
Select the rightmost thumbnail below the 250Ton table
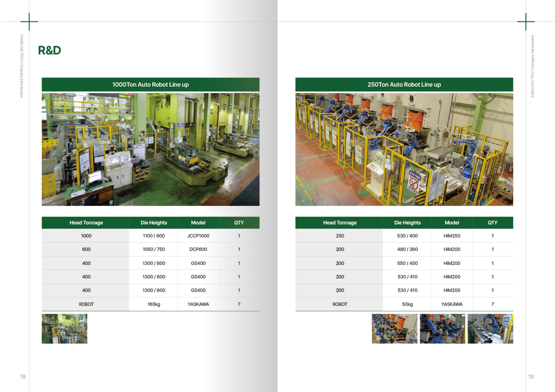(490, 329)
